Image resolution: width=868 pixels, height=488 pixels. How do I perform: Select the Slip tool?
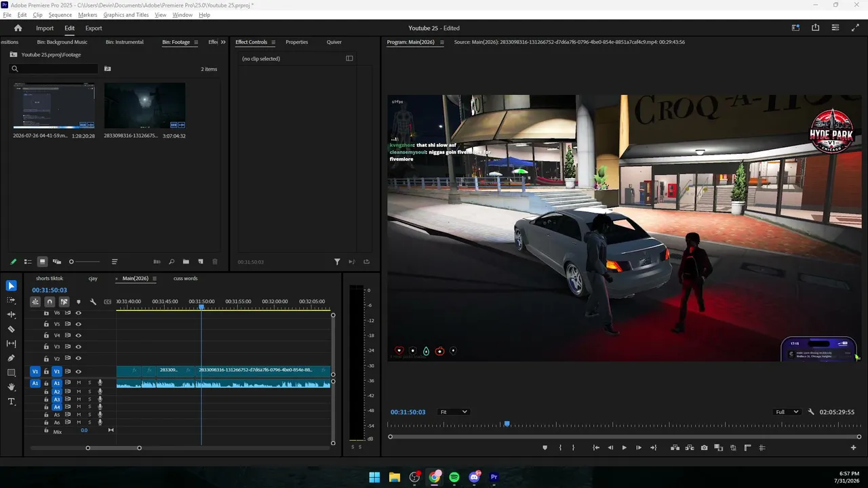(11, 344)
